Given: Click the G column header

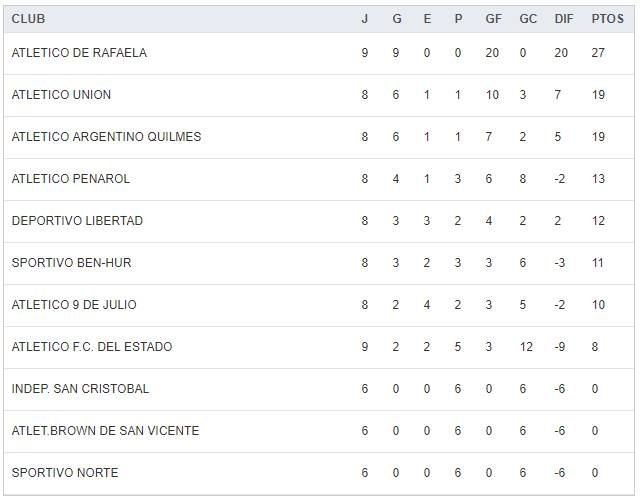Looking at the screenshot, I should point(396,19).
